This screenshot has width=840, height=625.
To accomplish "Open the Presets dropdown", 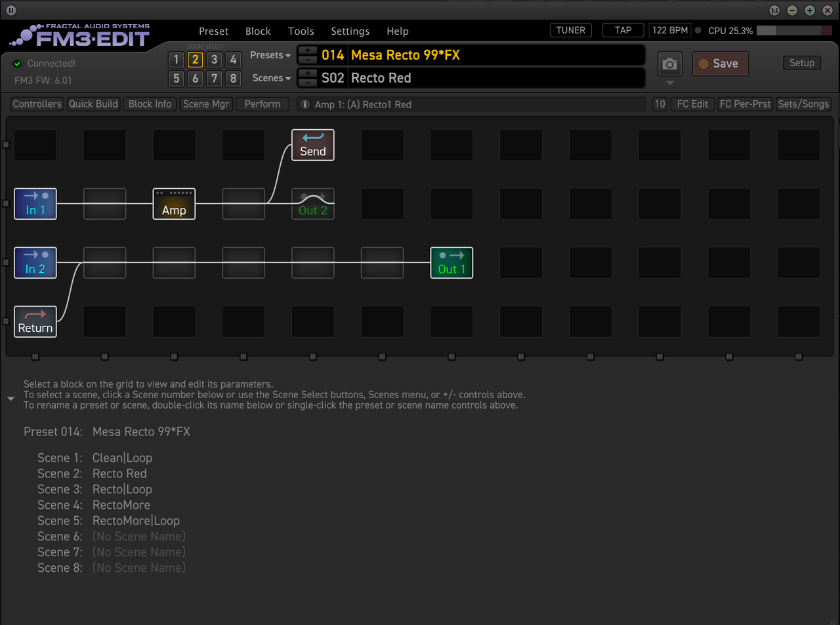I will (x=270, y=55).
